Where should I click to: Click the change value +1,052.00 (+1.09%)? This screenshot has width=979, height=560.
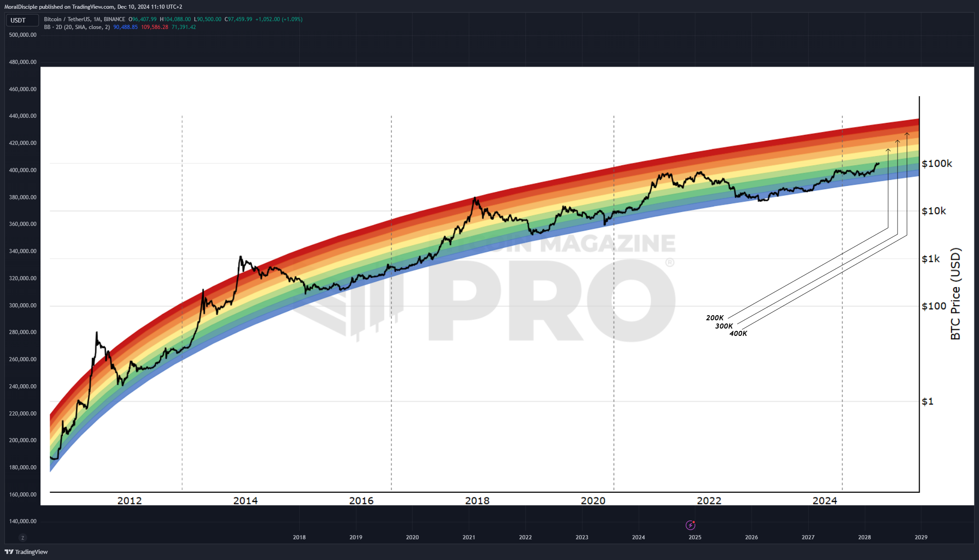[x=279, y=19]
